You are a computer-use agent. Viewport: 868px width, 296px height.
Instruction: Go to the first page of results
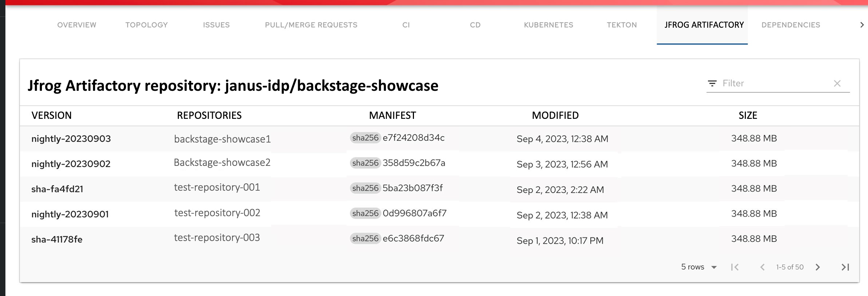(x=735, y=267)
